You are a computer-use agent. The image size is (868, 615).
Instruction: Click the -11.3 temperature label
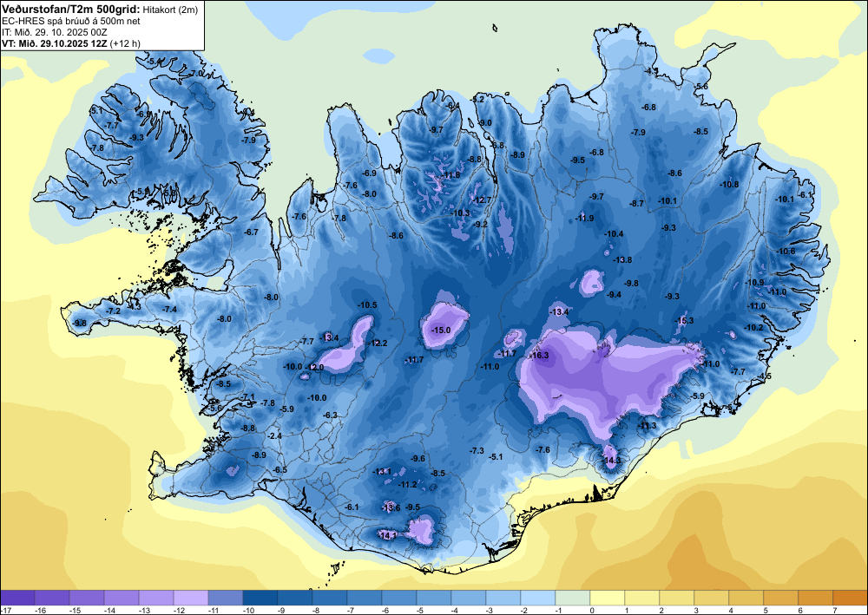click(x=648, y=425)
